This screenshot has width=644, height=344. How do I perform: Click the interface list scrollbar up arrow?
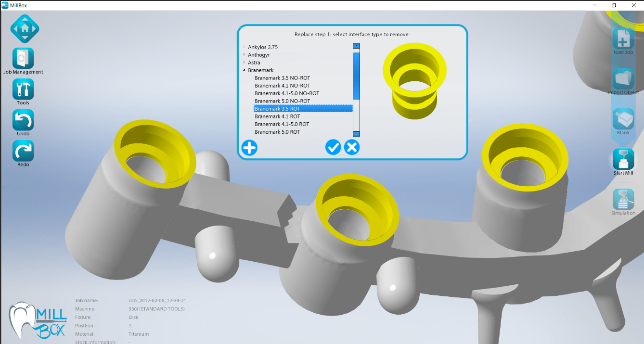(357, 46)
